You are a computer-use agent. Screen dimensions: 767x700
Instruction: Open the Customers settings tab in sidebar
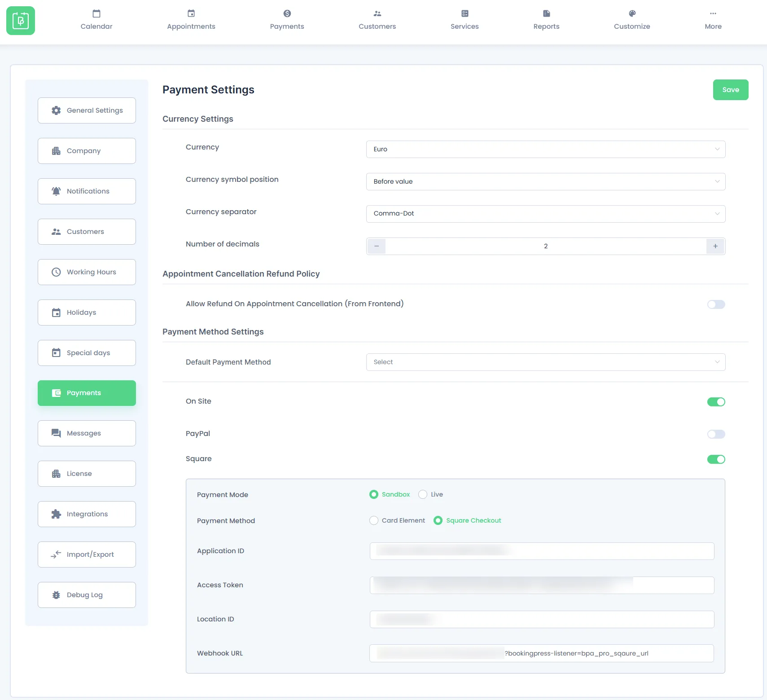click(x=87, y=232)
